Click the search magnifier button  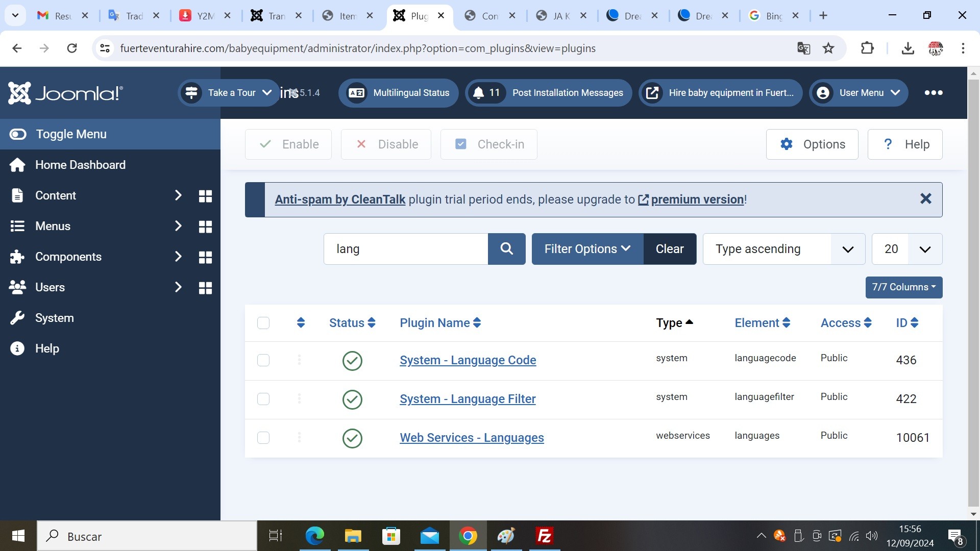[506, 249]
